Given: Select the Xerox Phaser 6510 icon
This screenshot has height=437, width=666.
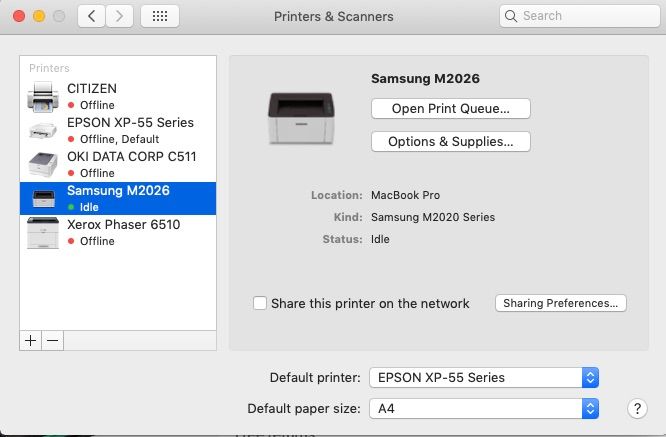Looking at the screenshot, I should (x=42, y=233).
